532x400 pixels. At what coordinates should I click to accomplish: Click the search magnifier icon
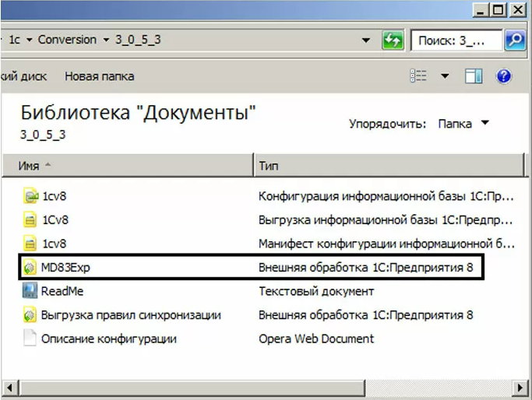pyautogui.click(x=515, y=40)
